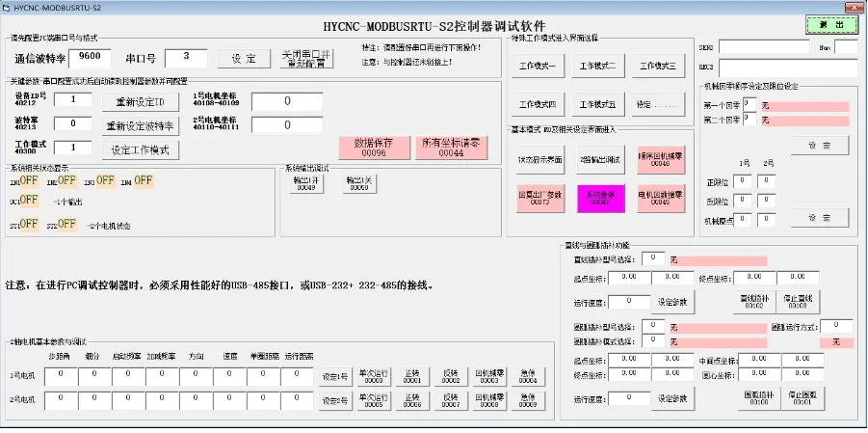Click the pink 数据保存 00096 button
Image resolution: width=868 pixels, height=433 pixels.
(x=374, y=148)
